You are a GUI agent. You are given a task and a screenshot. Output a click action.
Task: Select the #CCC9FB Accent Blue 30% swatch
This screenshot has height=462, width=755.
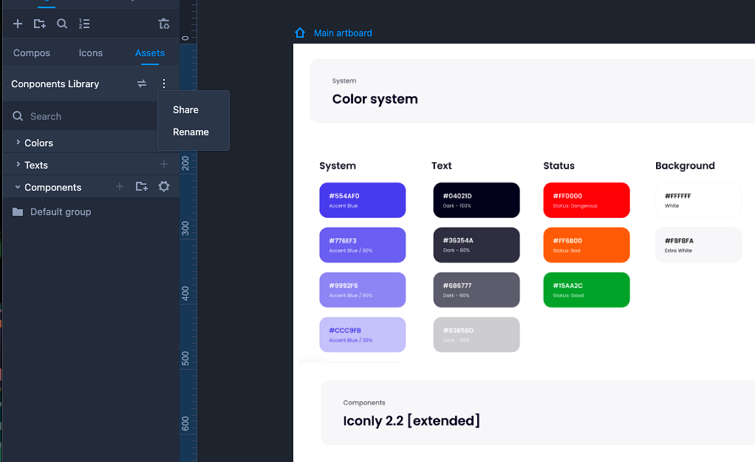[363, 334]
